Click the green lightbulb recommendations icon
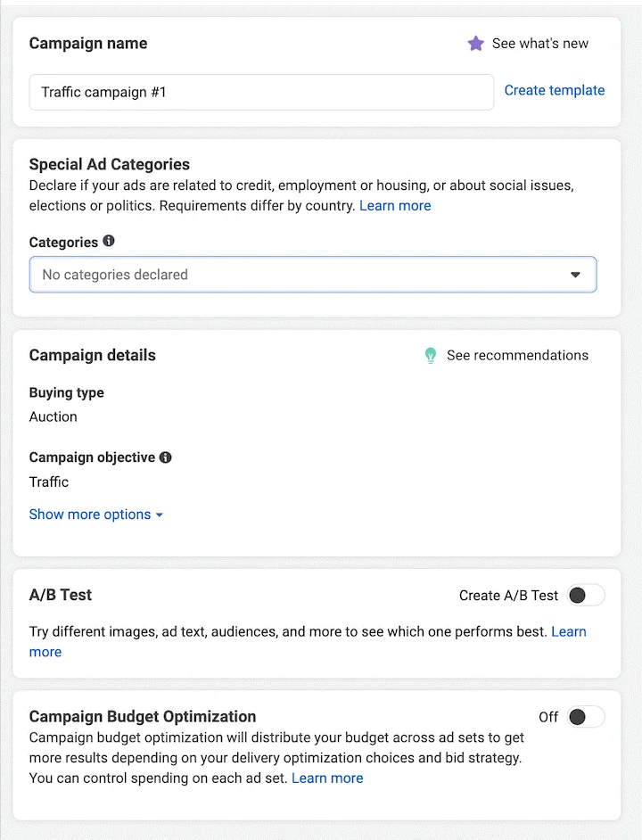 (431, 356)
